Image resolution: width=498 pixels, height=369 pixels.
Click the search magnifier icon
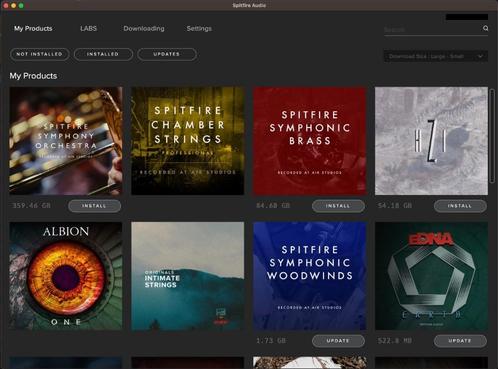tap(486, 28)
